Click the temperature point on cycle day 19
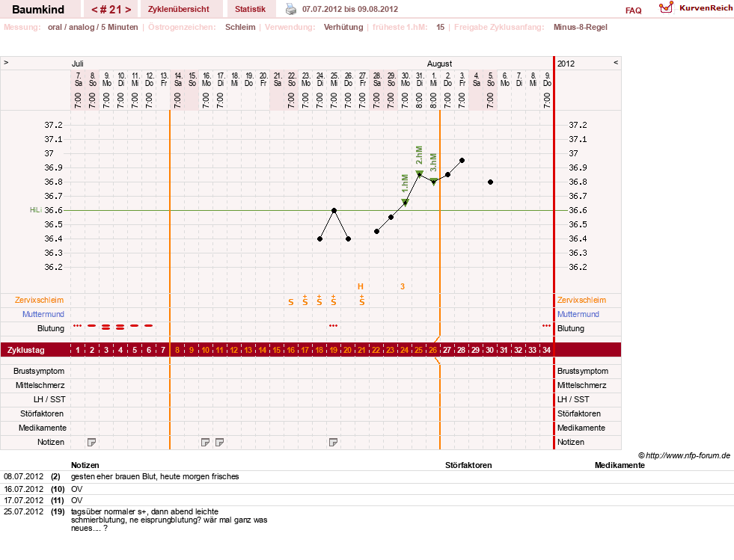Screen dimensions: 734x560 (334, 211)
